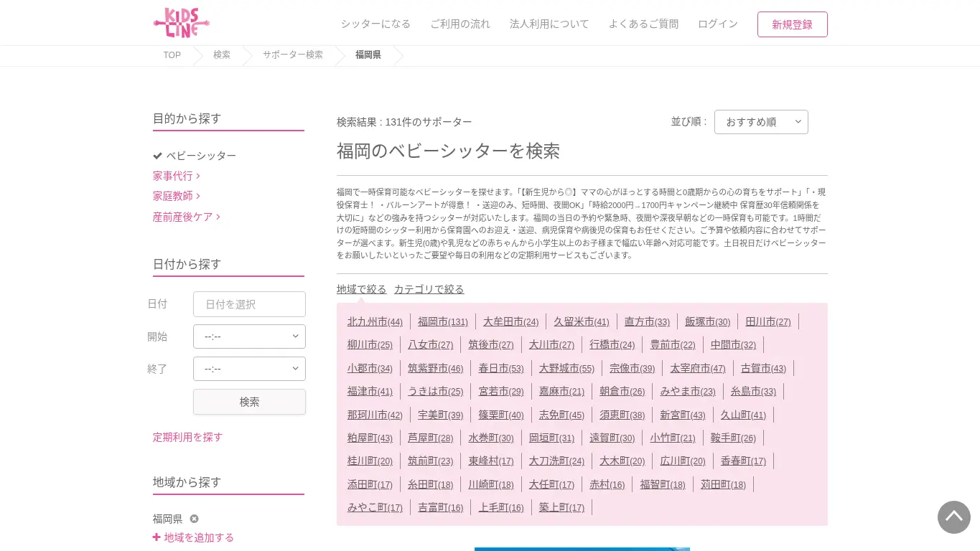Image resolution: width=980 pixels, height=551 pixels.
Task: Click 地域を追加する to add a region
Action: click(x=199, y=537)
